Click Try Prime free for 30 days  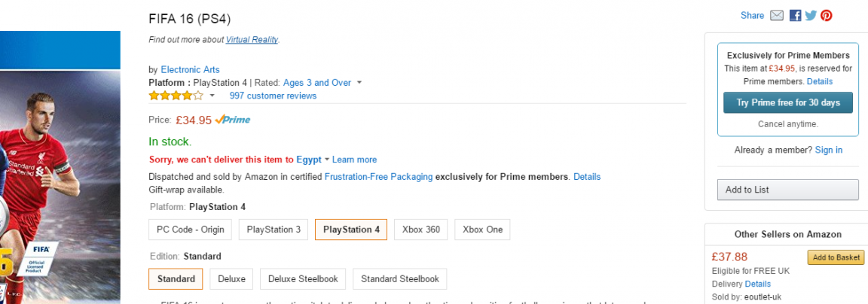[x=787, y=103]
